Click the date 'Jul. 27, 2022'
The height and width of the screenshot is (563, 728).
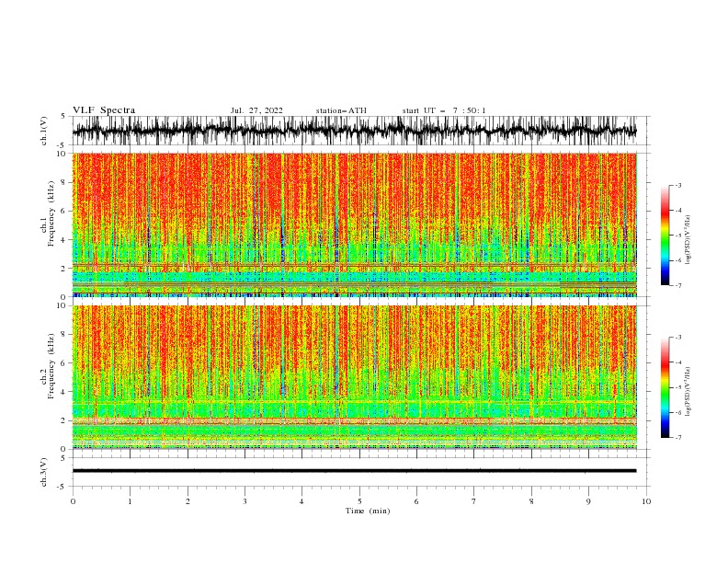[x=256, y=110]
